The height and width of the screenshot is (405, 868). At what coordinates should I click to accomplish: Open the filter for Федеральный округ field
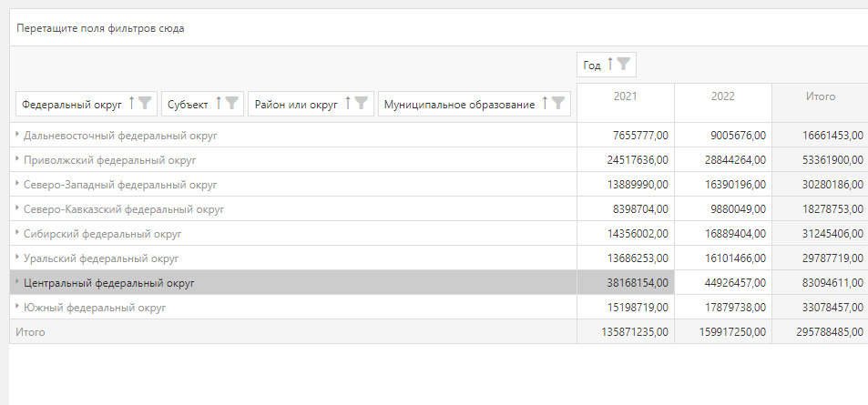click(146, 104)
